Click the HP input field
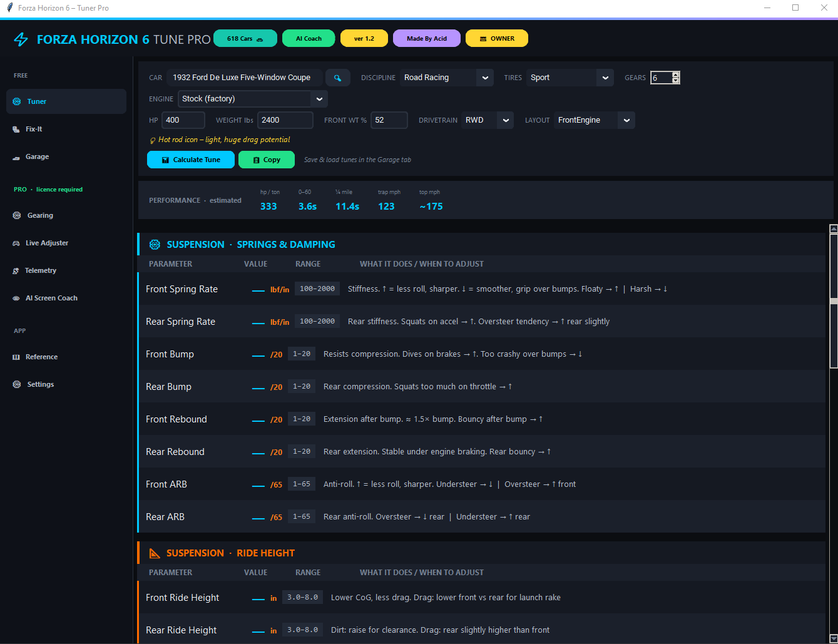The width and height of the screenshot is (838, 644). pos(183,120)
